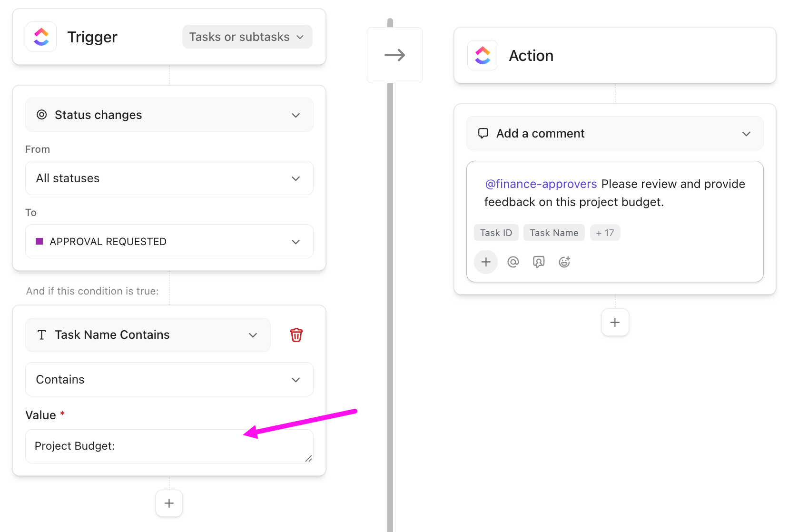Viewport: 788px width, 532px height.
Task: Click the @ mention icon in comment
Action: point(513,262)
